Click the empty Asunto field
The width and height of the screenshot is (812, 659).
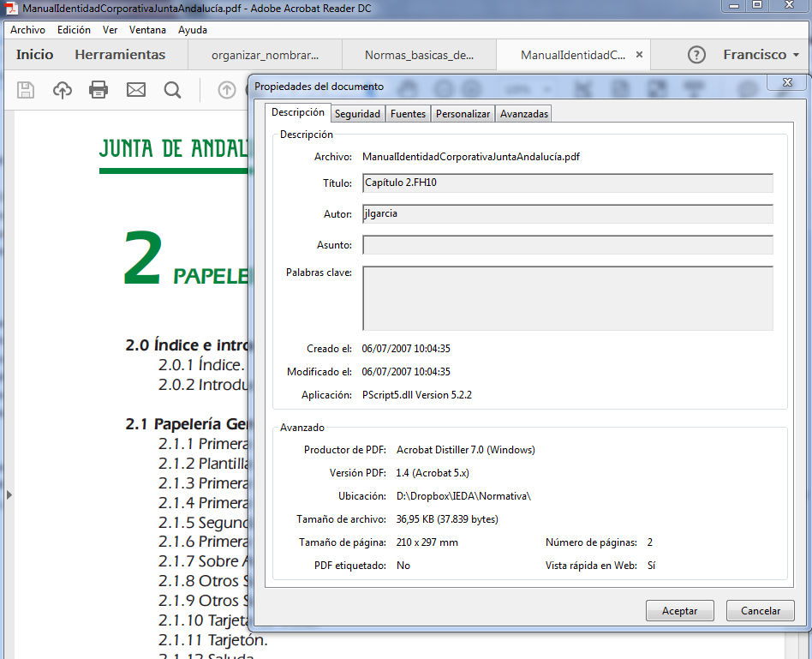pos(568,245)
